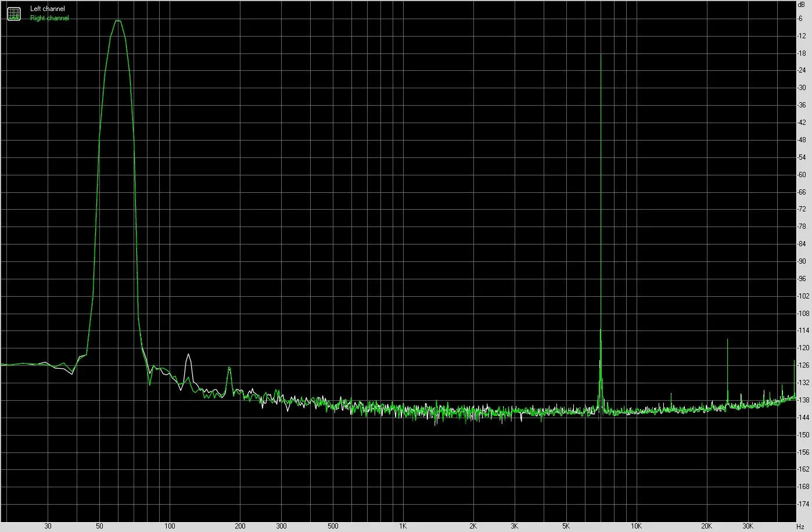
Task: Click the "-12" dB axis value
Action: [802, 36]
